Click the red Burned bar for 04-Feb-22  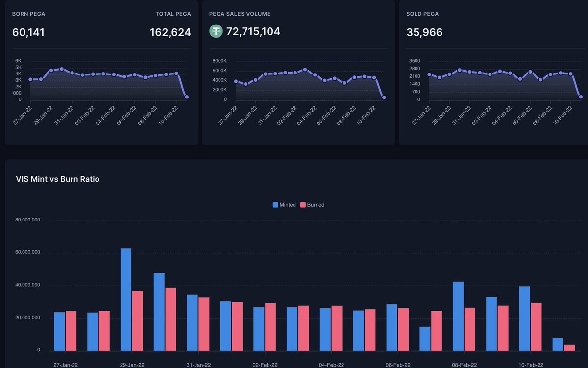(x=337, y=328)
